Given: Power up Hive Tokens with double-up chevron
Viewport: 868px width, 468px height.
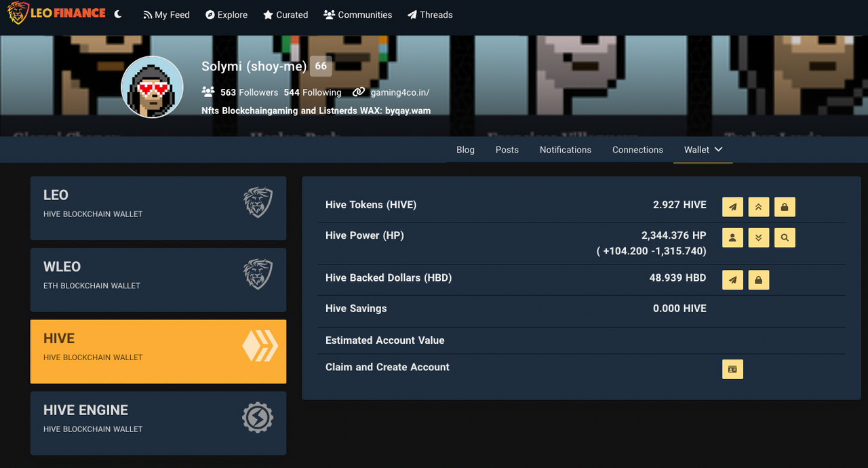Looking at the screenshot, I should pos(759,207).
